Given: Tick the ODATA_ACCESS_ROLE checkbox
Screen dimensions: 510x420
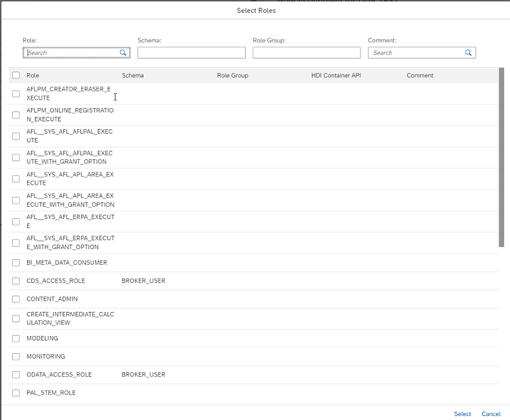Looking at the screenshot, I should tap(16, 375).
